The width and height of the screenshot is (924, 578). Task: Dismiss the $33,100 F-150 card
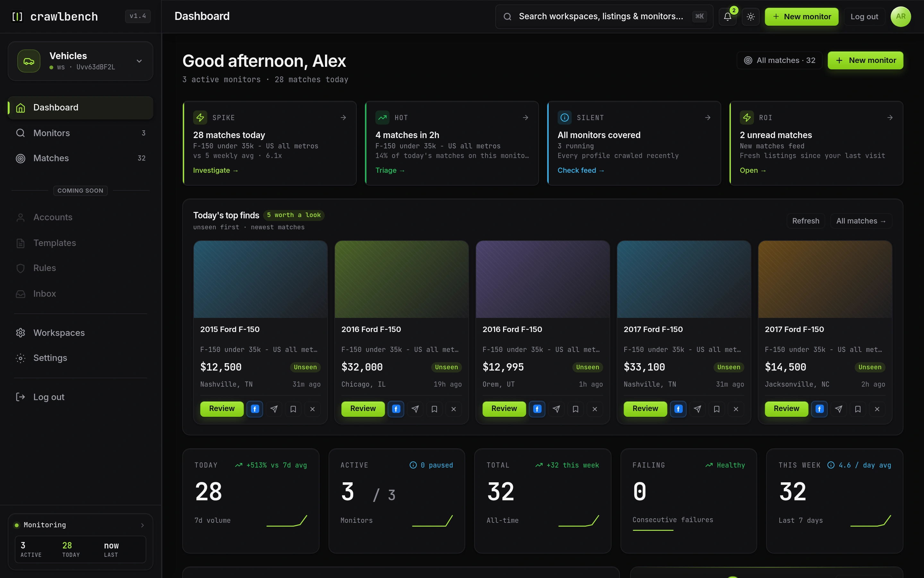[x=736, y=409]
